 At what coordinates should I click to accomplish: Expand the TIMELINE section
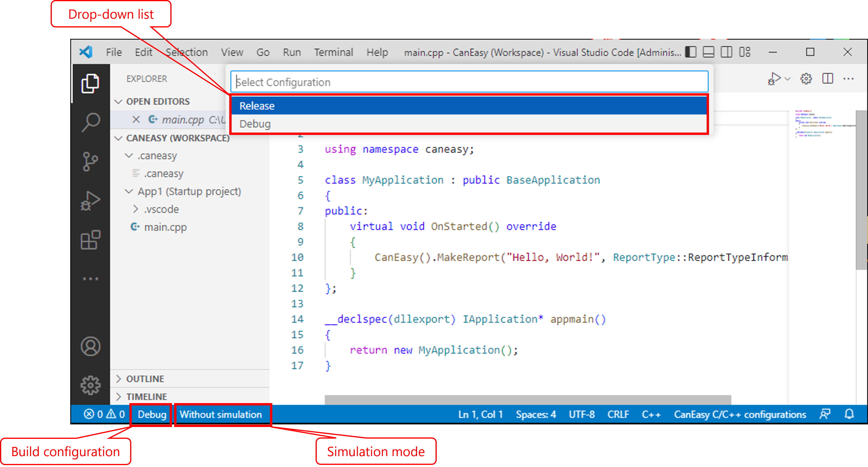[118, 396]
